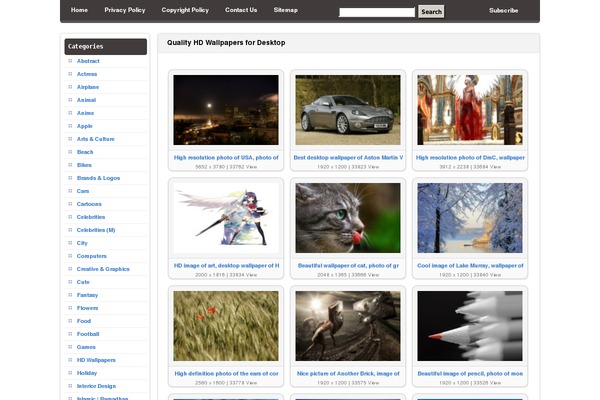Viewport: 600px width, 400px height.
Task: Click 'Quality HD Wallpapers for Desktop' heading
Action: pos(226,42)
